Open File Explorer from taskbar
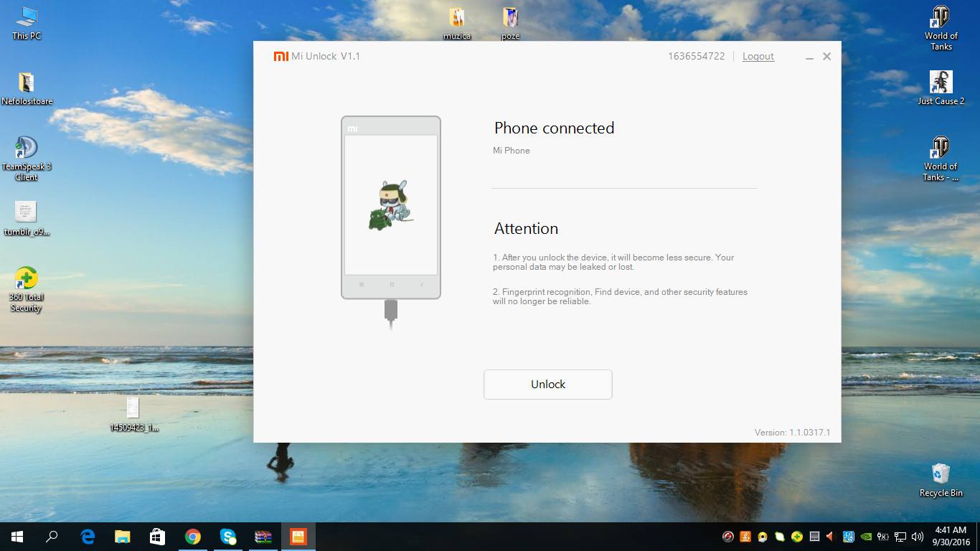 click(x=123, y=537)
